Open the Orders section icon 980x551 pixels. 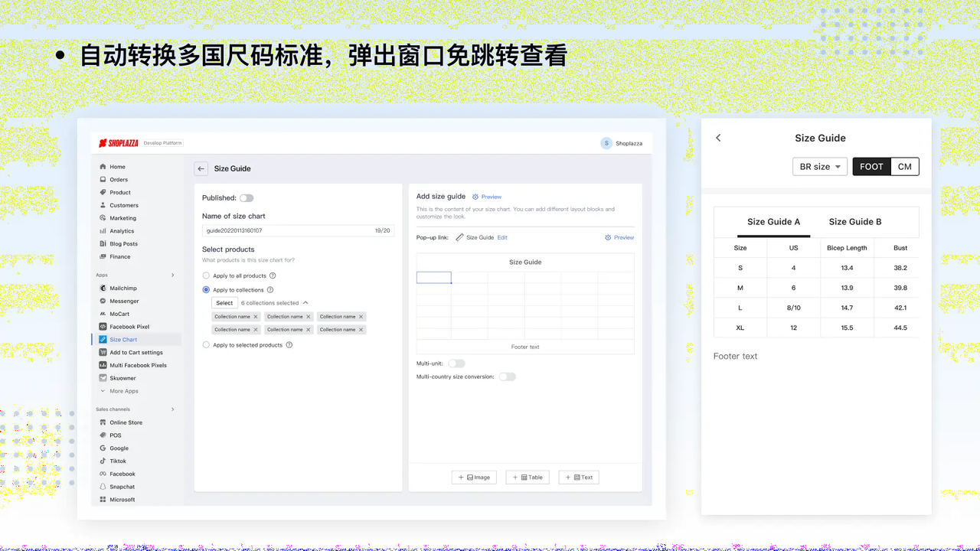coord(103,180)
